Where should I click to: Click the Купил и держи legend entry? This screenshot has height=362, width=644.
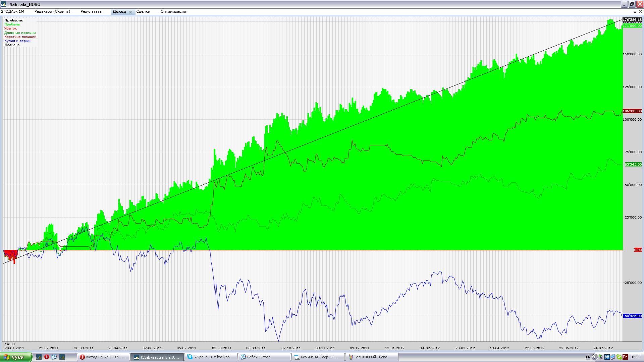[17, 41]
